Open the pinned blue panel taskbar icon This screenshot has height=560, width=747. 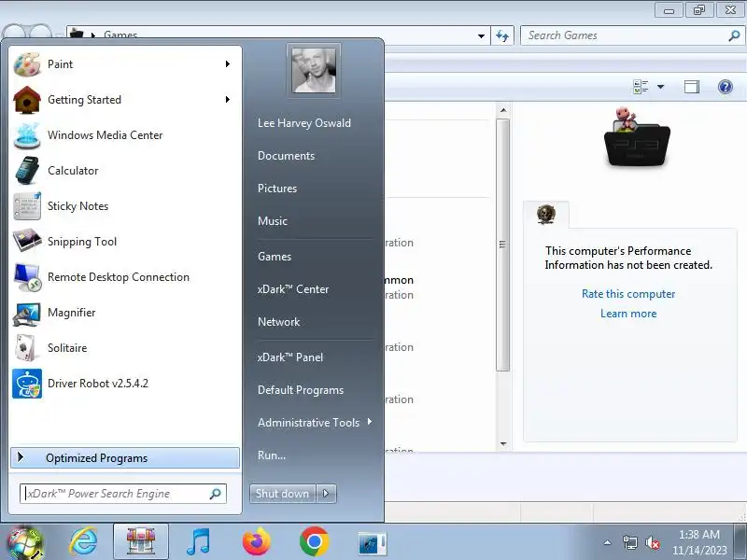tap(372, 543)
